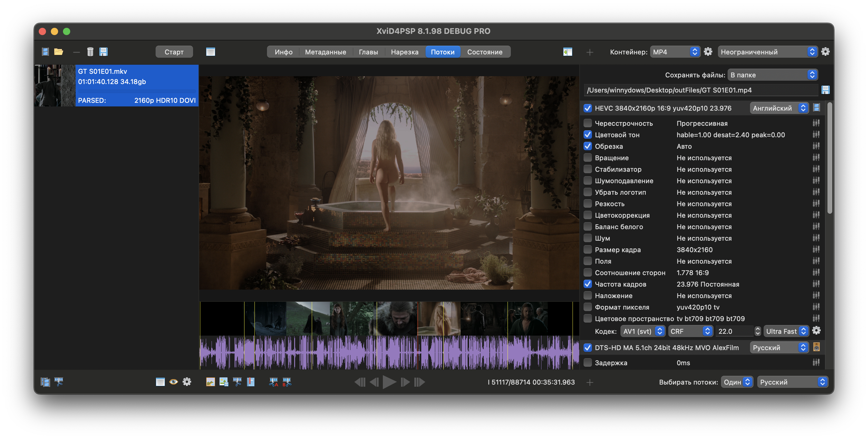This screenshot has width=868, height=439.
Task: Toggle the preview eye icon
Action: coord(173,382)
